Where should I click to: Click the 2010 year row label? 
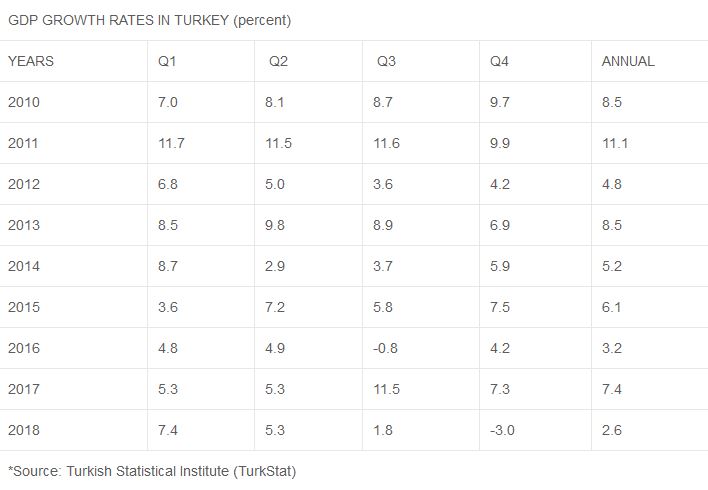coord(24,102)
